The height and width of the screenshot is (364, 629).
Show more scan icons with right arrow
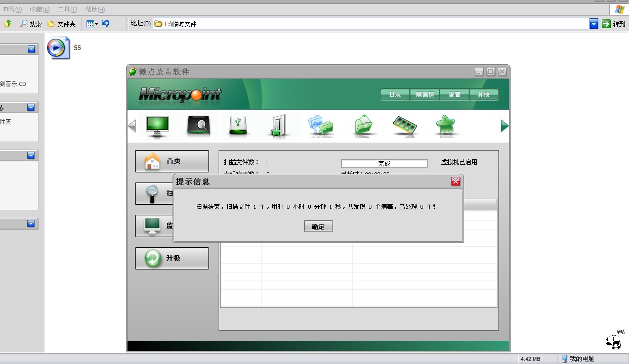(504, 126)
